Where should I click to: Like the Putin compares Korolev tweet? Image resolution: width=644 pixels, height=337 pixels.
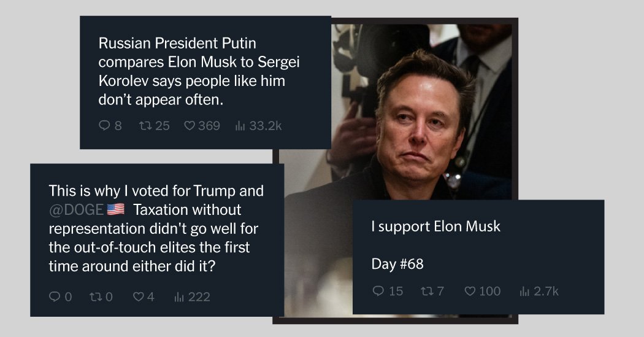pos(190,126)
